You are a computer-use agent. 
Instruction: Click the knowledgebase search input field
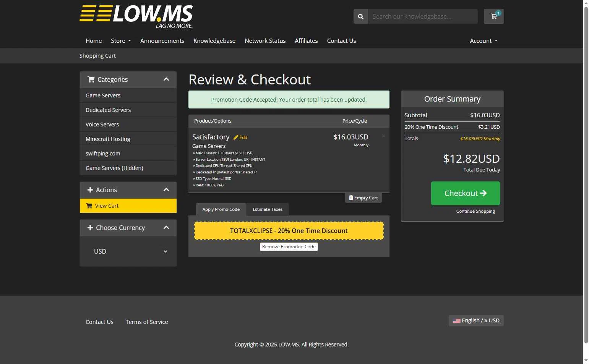click(x=423, y=16)
